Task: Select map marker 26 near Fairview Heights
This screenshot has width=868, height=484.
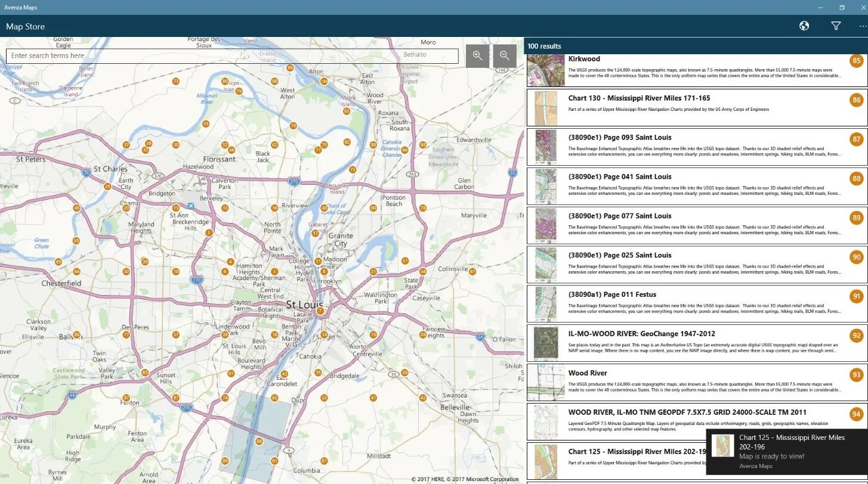Action: tap(422, 334)
